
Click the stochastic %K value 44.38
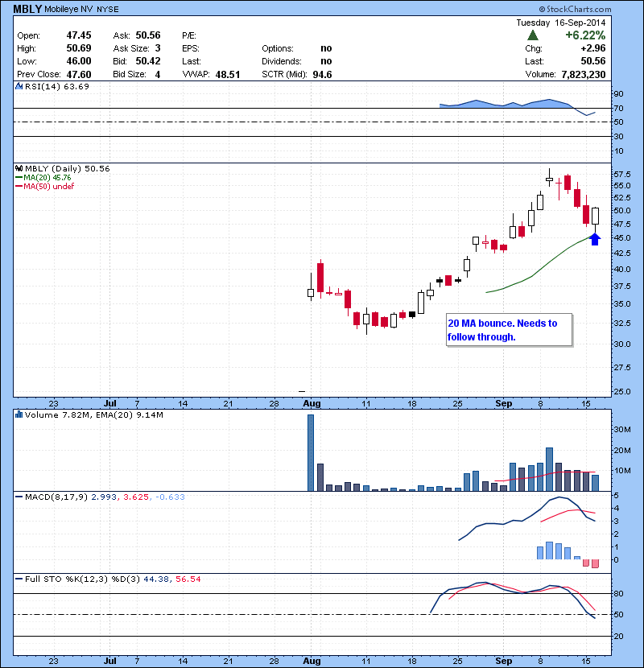156,579
